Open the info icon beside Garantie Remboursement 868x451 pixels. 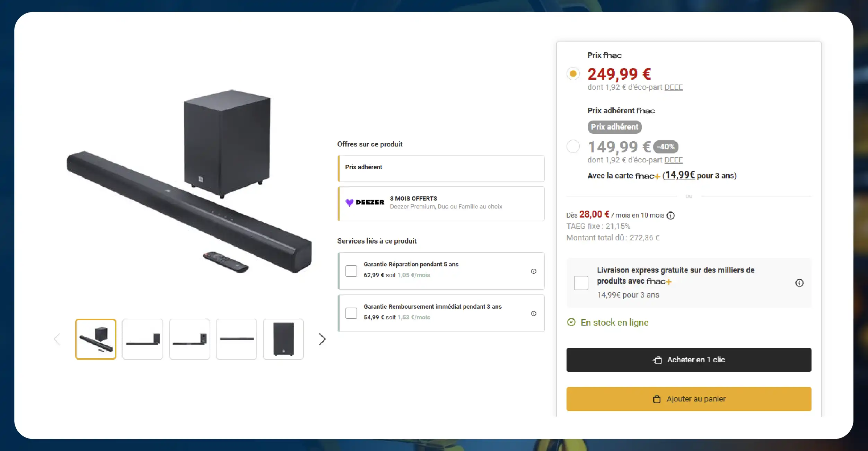click(533, 313)
